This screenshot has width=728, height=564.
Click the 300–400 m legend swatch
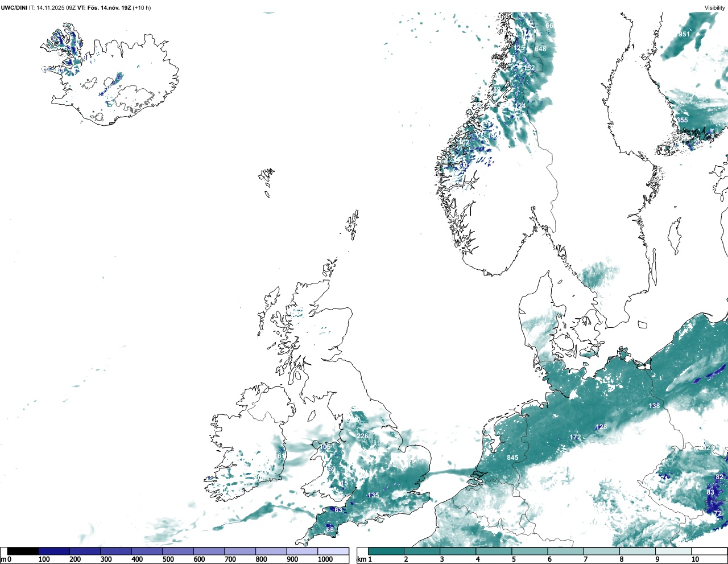[116, 551]
